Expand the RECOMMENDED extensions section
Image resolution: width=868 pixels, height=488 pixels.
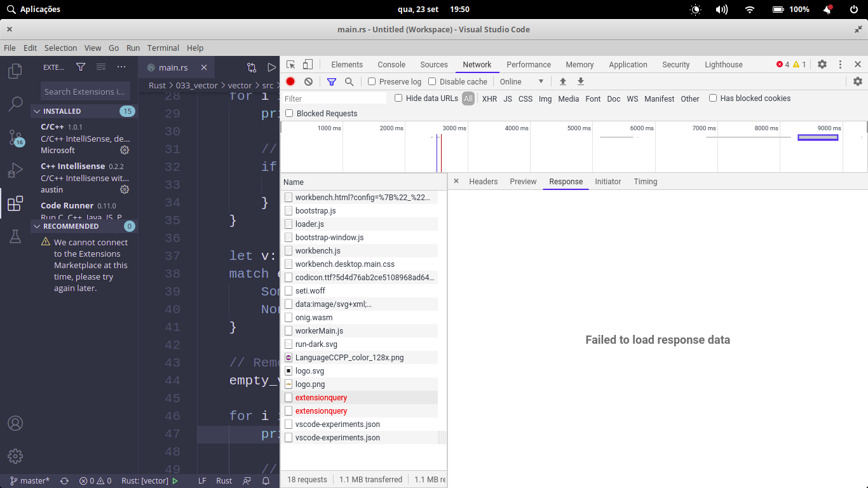point(37,226)
